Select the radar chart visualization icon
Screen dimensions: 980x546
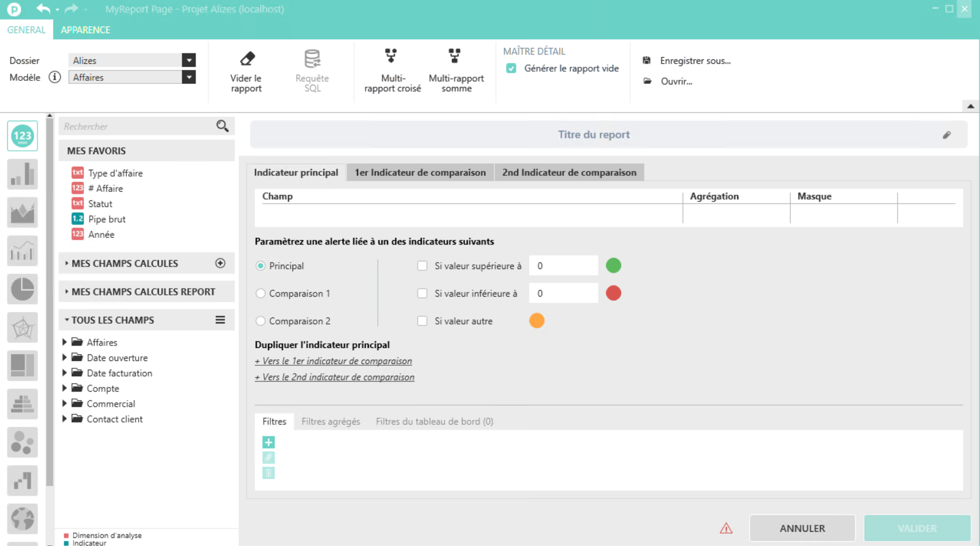(23, 328)
